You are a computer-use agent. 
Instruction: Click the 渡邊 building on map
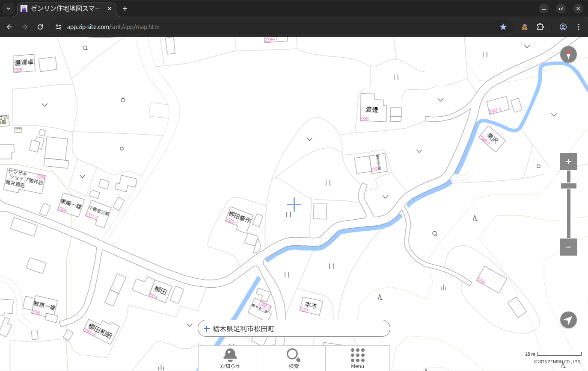pyautogui.click(x=371, y=109)
